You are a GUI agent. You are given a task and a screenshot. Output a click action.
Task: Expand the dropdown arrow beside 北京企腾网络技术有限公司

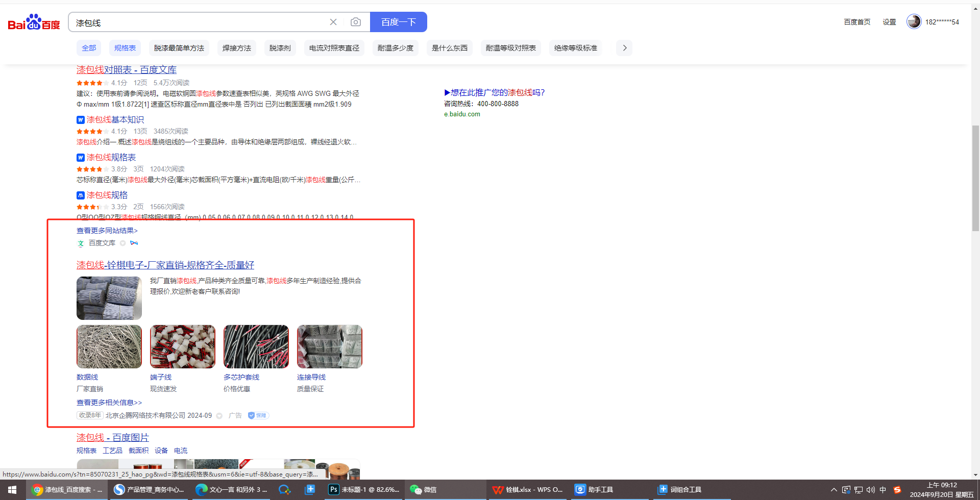pyautogui.click(x=219, y=416)
